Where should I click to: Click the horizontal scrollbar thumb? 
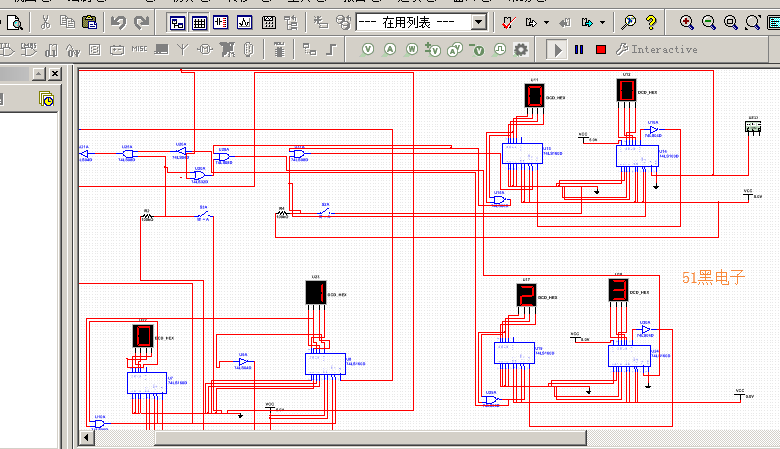click(x=370, y=438)
